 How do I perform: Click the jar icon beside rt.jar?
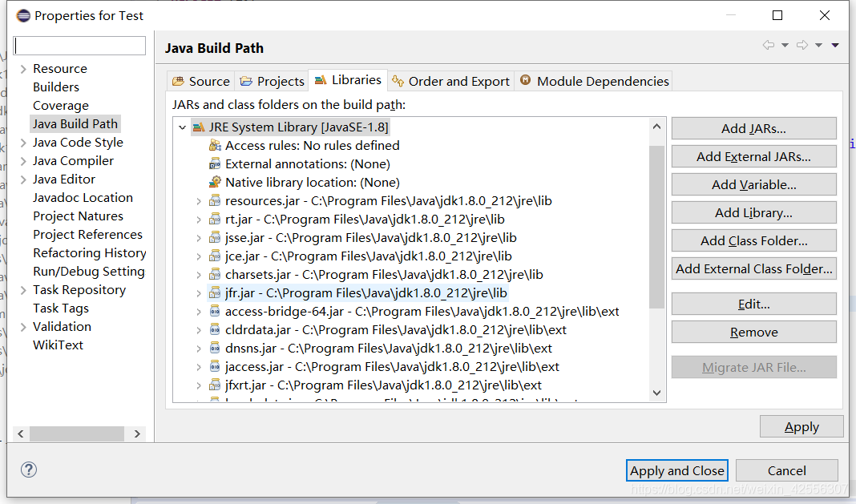pos(214,219)
